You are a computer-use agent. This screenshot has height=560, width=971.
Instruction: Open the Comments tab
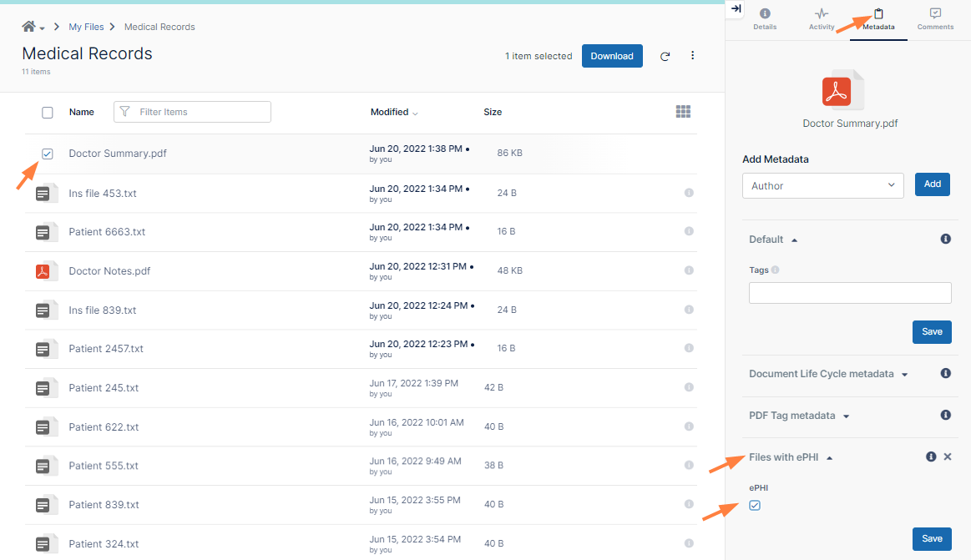tap(935, 19)
